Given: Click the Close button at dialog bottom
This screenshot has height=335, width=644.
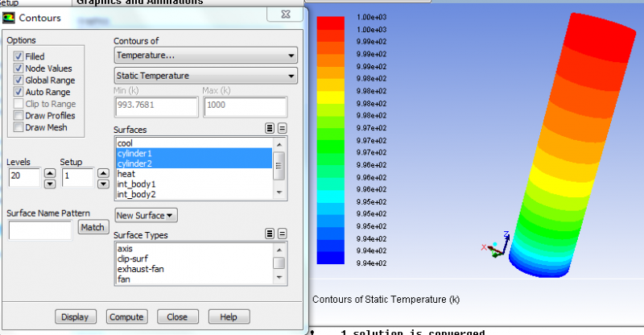Looking at the screenshot, I should click(x=177, y=317).
